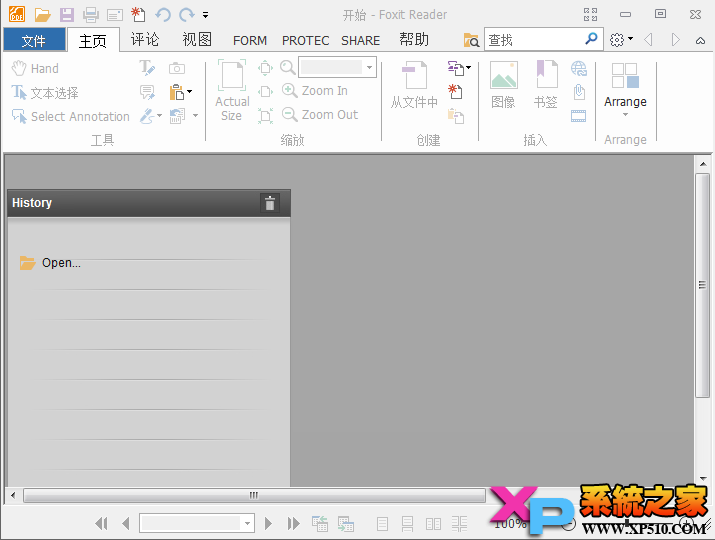The height and width of the screenshot is (540, 715).
Task: Click the 查找 search input field
Action: click(534, 40)
